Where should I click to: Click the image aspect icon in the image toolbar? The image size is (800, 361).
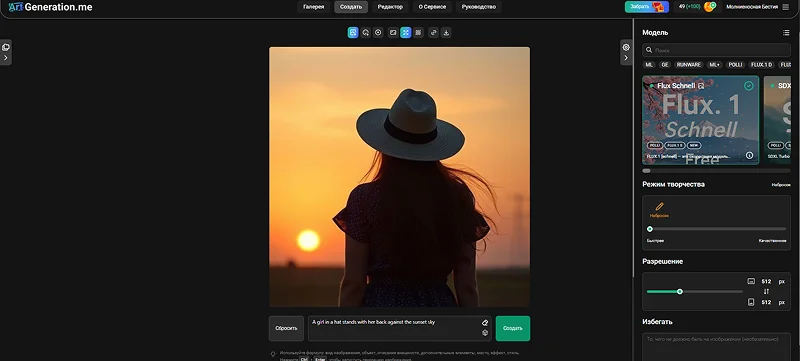[x=393, y=33]
